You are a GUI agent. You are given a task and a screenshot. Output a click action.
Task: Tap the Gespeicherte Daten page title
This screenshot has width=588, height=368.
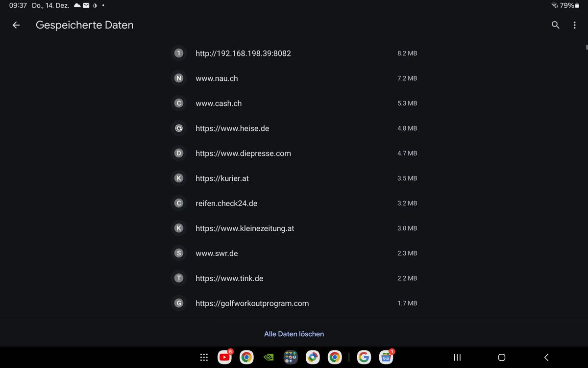click(x=85, y=25)
